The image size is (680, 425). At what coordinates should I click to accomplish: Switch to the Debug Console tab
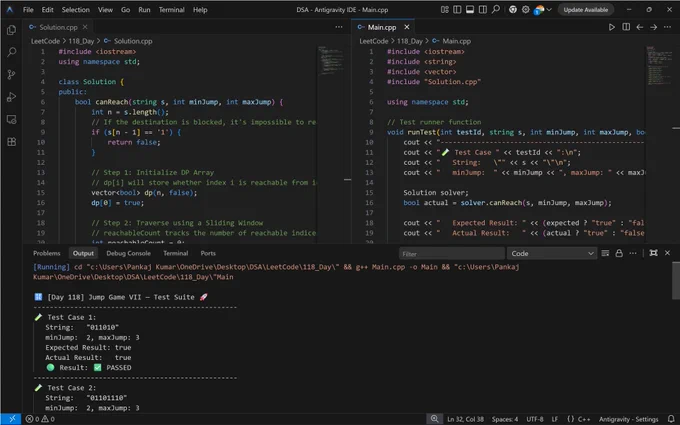coord(128,253)
